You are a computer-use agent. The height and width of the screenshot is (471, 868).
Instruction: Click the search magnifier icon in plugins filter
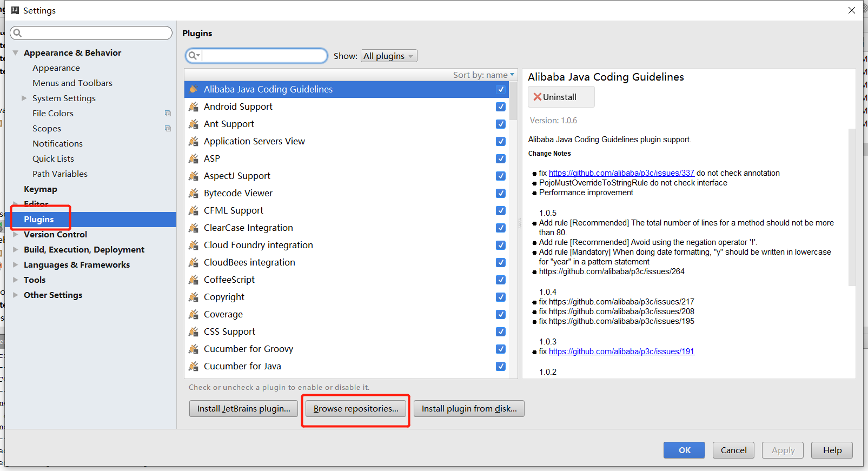click(x=193, y=56)
